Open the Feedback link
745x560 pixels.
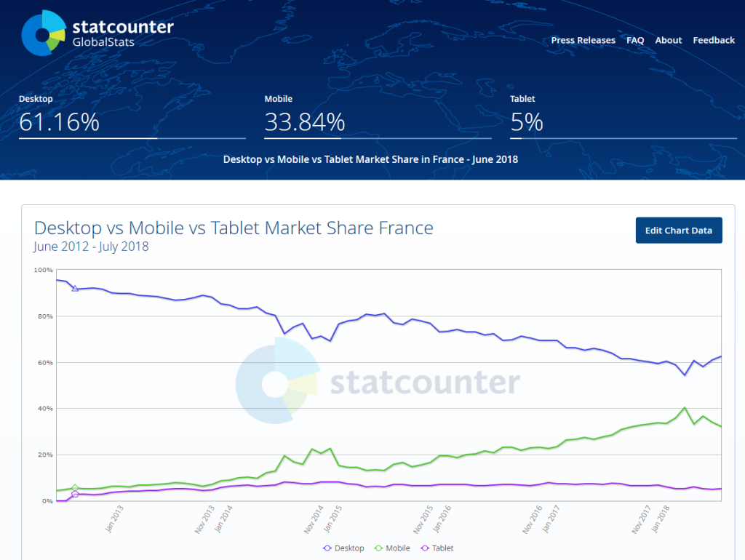[x=713, y=40]
